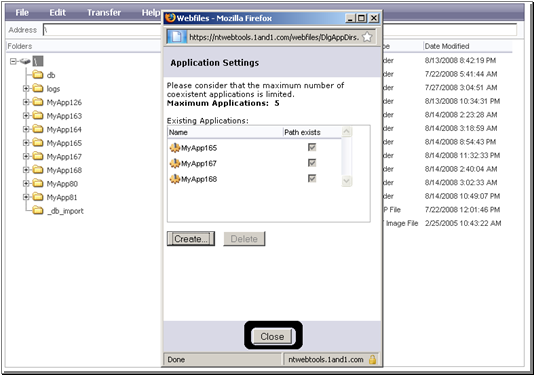Toggle Path exists checkbox for MyApp165

click(x=312, y=147)
